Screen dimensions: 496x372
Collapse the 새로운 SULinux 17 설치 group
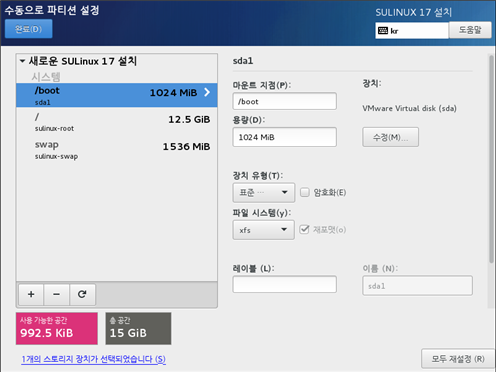[x=23, y=61]
